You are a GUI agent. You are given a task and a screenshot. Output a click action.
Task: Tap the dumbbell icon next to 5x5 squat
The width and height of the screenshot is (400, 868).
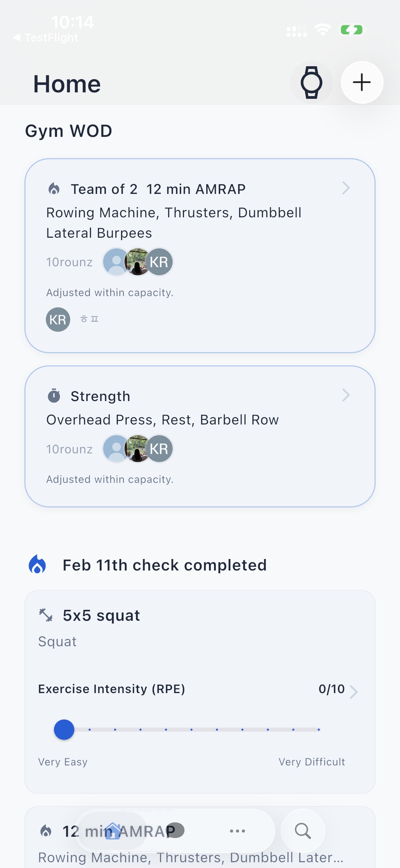click(x=45, y=614)
